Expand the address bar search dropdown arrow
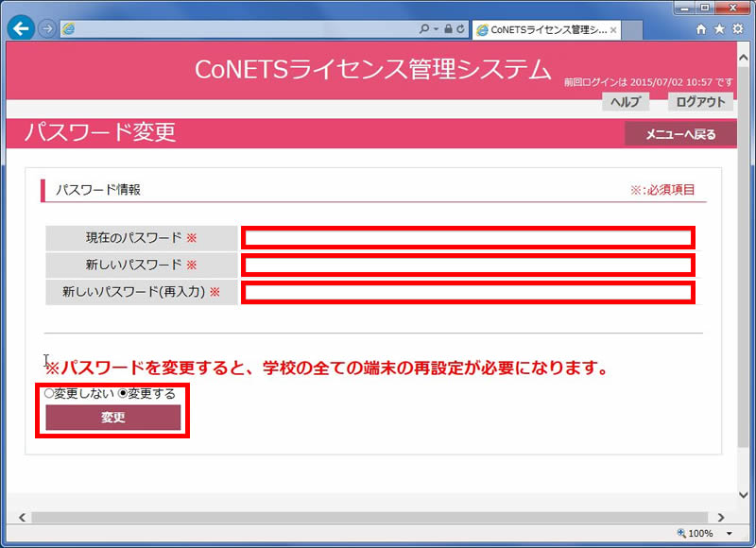This screenshot has height=548, width=756. coord(436,29)
